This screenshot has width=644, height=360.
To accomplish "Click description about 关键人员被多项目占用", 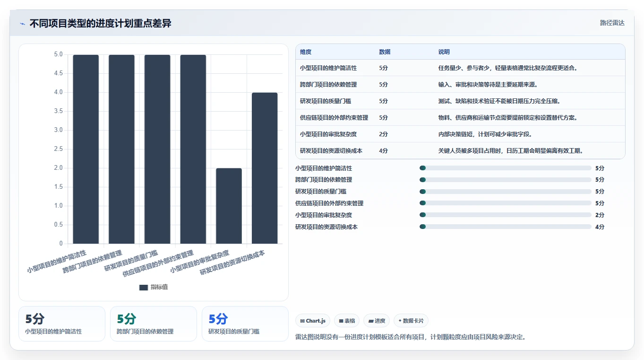I will 511,151.
